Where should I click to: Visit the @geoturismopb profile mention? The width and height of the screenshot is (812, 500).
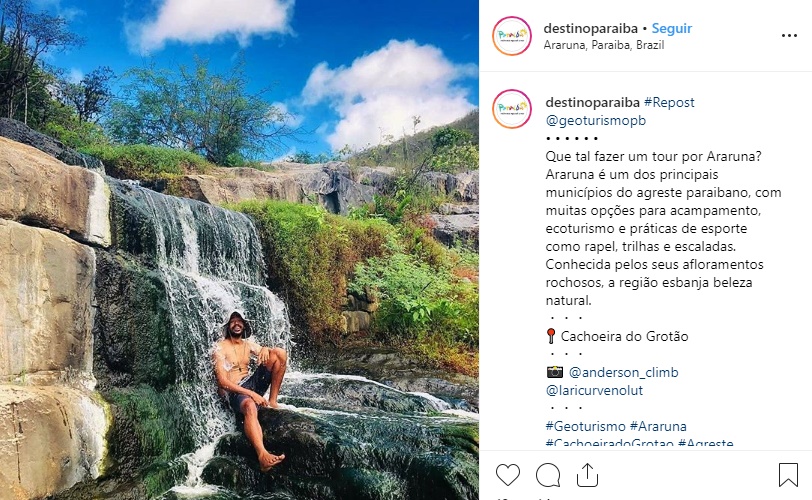tap(596, 121)
